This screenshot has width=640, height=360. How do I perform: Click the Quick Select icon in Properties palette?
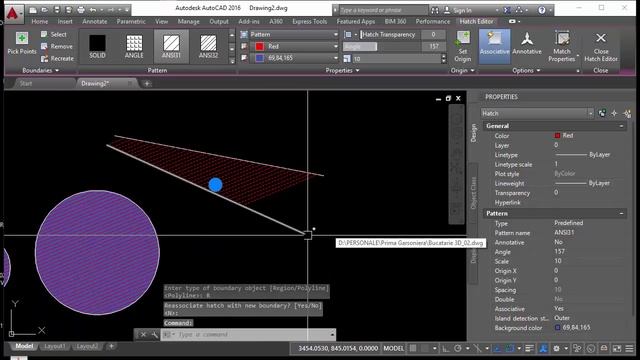(627, 113)
